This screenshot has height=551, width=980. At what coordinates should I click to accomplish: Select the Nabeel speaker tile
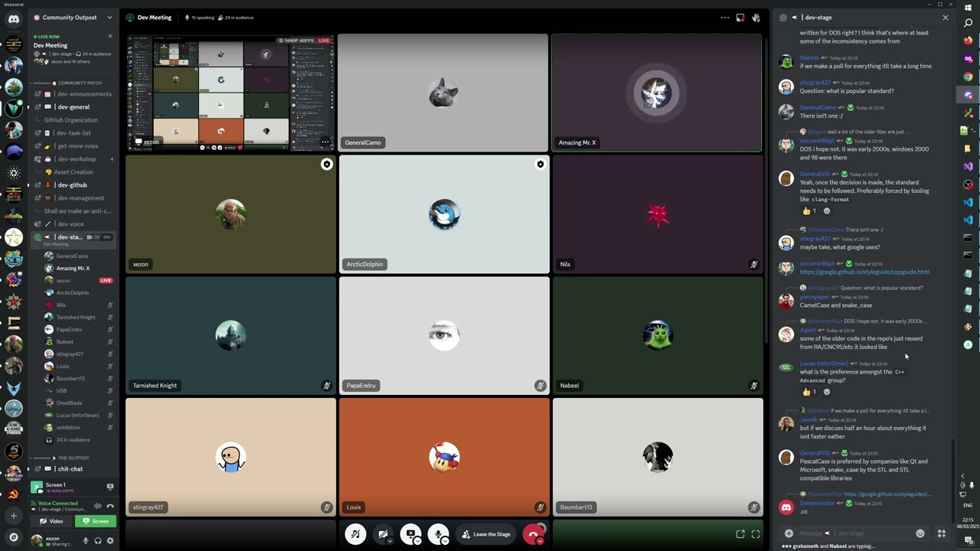[657, 336]
